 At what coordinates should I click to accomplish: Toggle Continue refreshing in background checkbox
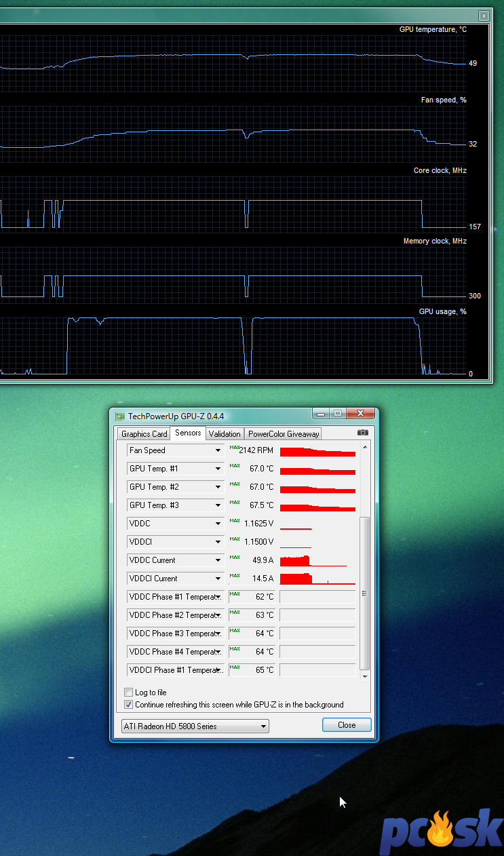129,705
